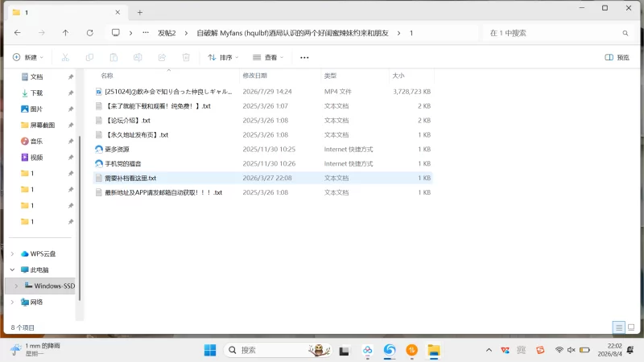Select 需要补档看这里.txt file

(263, 178)
